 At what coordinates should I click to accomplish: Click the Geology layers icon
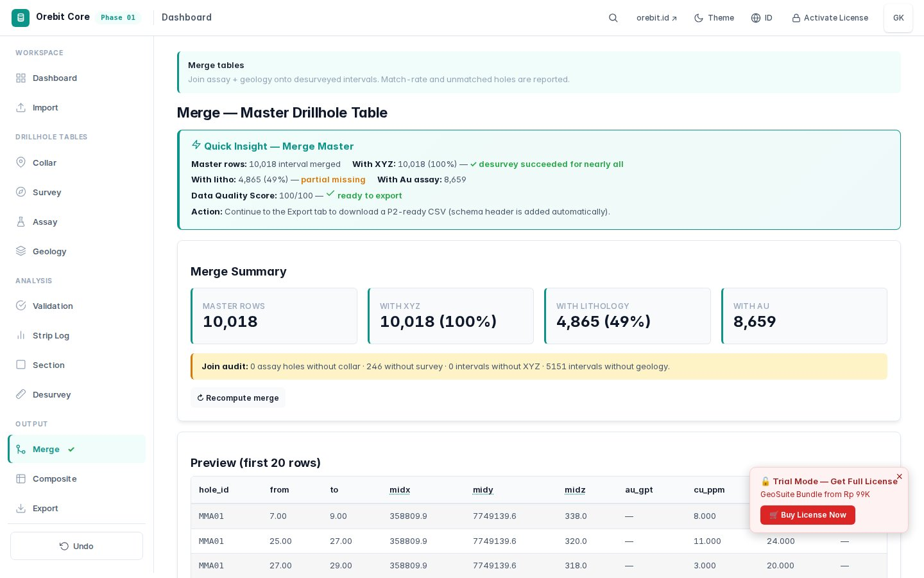[x=21, y=252]
